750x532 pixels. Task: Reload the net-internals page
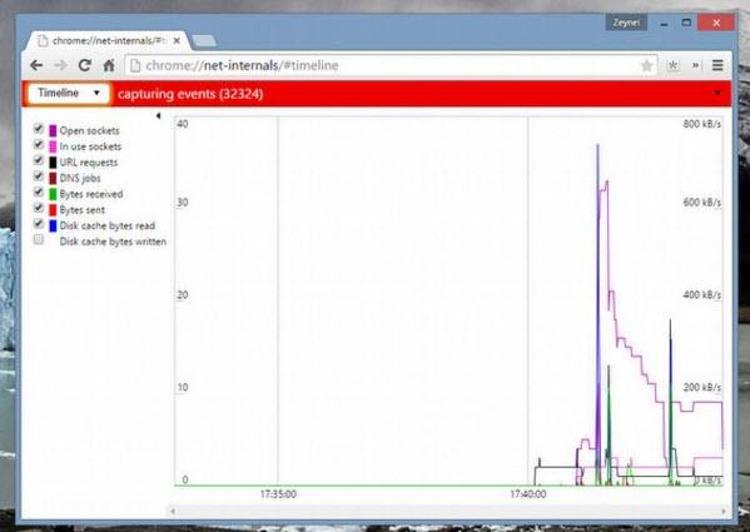(x=85, y=65)
